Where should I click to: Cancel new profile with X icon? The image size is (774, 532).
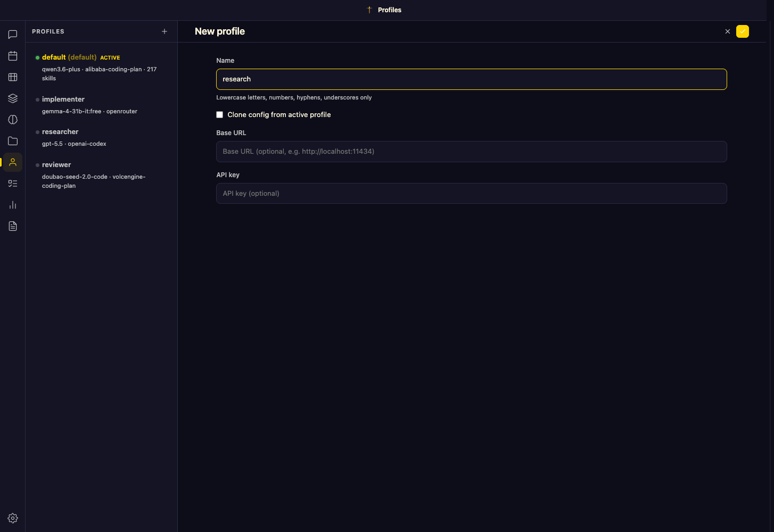pyautogui.click(x=728, y=31)
